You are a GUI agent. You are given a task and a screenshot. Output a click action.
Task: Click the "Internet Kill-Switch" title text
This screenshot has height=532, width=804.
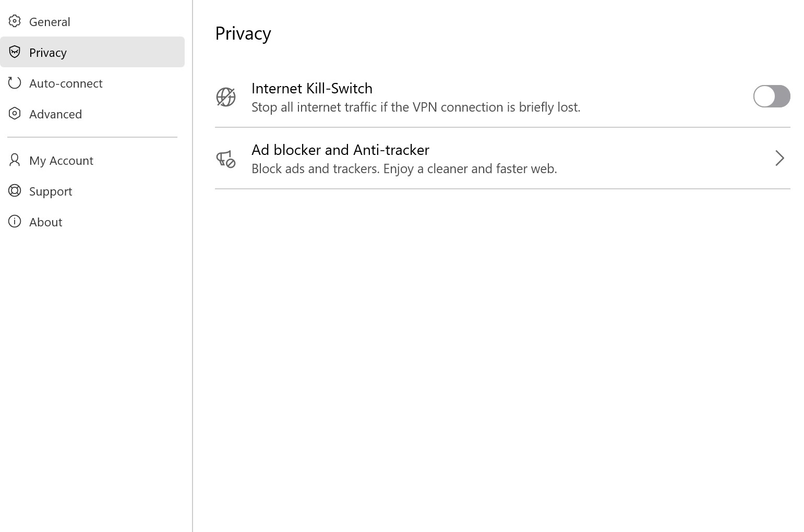pos(311,88)
